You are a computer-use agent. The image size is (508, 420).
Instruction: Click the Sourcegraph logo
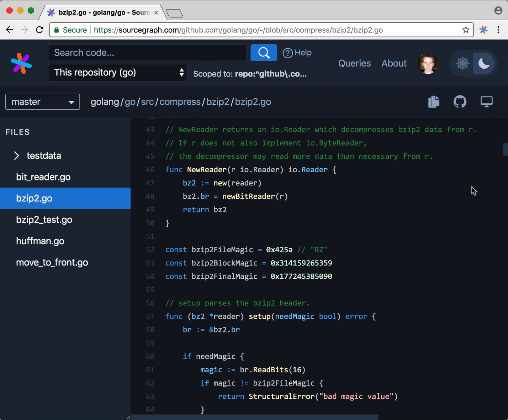tap(21, 63)
